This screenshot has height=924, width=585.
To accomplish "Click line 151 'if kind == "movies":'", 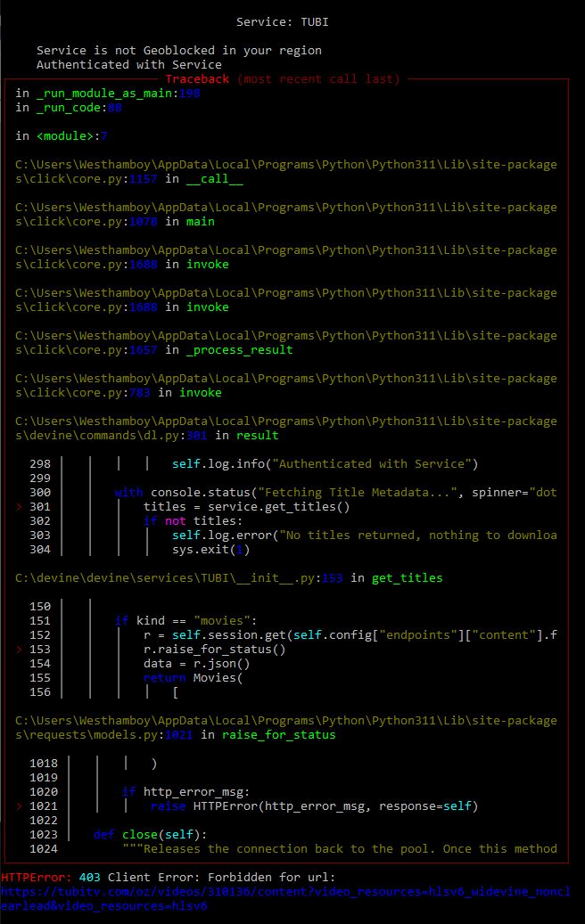I will [x=185, y=620].
